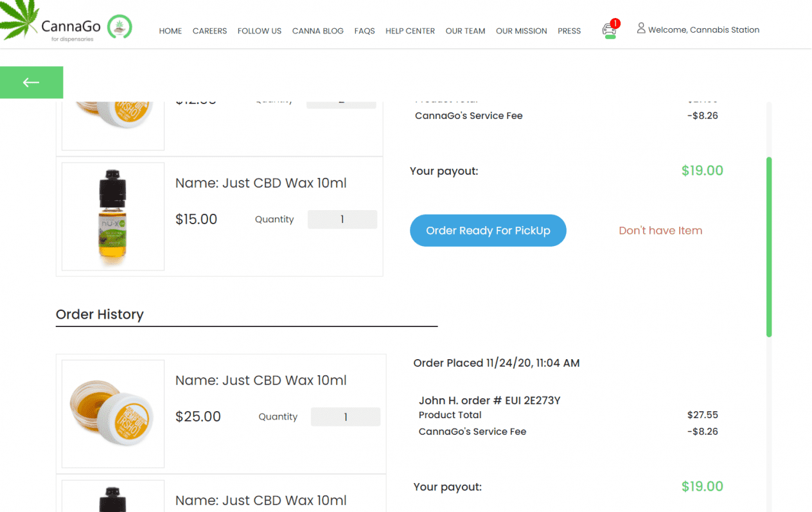Open the HELP CENTER
Viewport: 812px width, 512px height.
click(410, 31)
